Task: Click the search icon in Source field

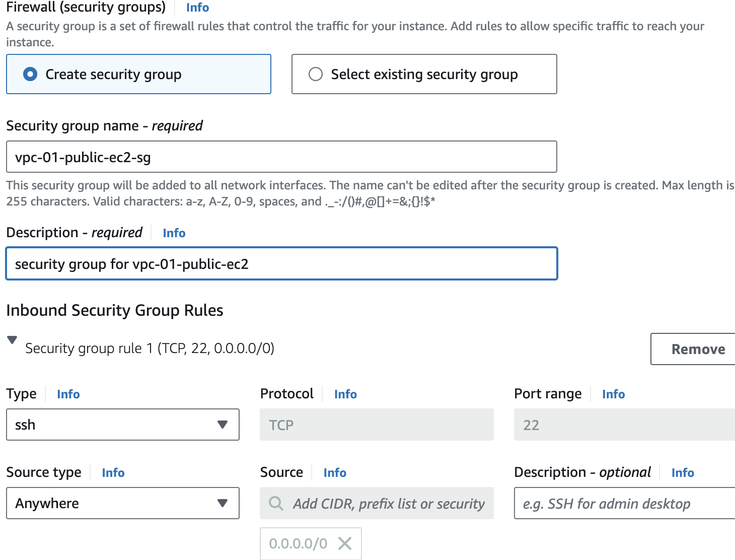Action: tap(276, 503)
